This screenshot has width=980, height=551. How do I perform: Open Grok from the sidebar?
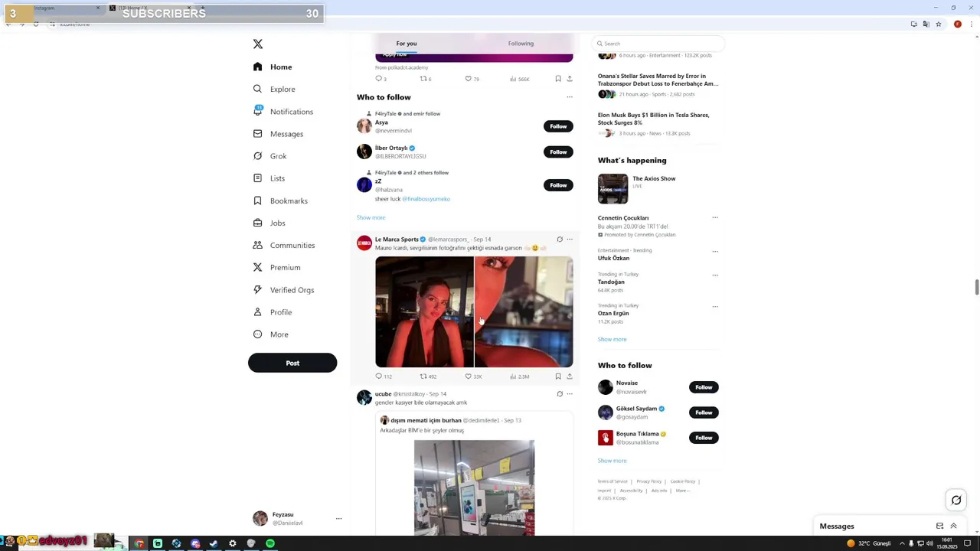(x=269, y=156)
